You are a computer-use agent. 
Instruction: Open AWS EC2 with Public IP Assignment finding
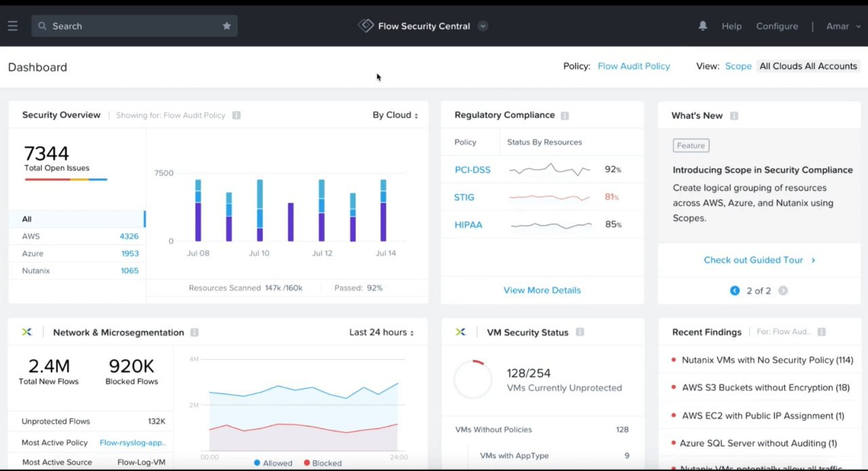tap(763, 415)
